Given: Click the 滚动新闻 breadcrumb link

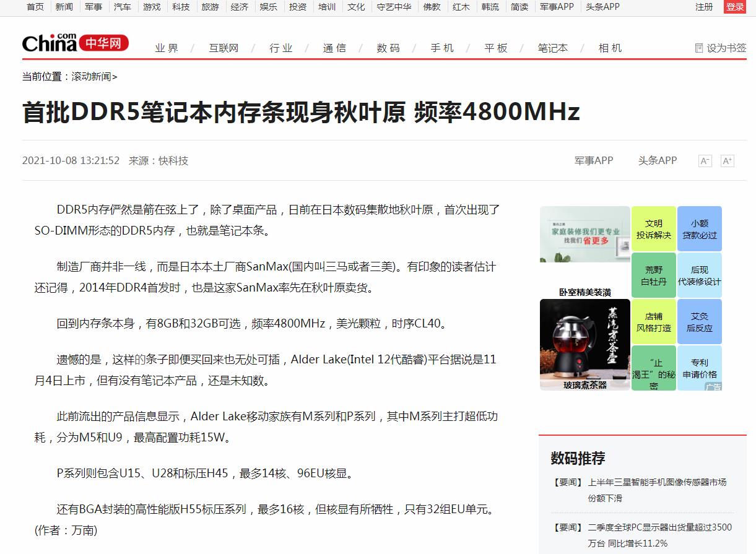Looking at the screenshot, I should (91, 77).
